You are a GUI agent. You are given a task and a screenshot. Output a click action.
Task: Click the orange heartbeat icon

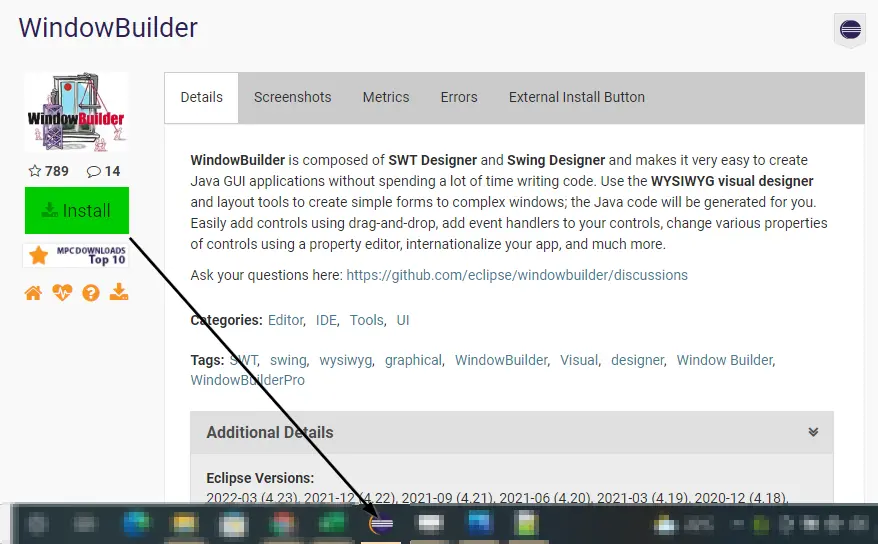click(62, 292)
